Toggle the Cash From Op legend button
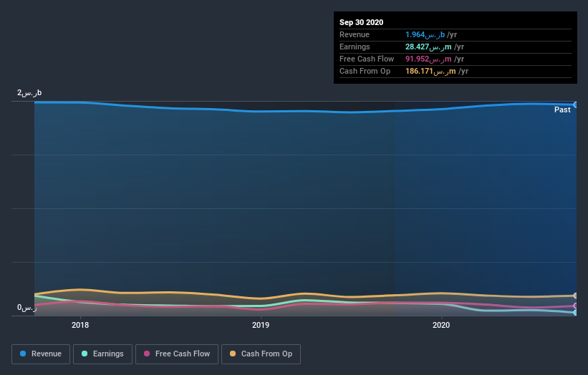 [x=261, y=354]
